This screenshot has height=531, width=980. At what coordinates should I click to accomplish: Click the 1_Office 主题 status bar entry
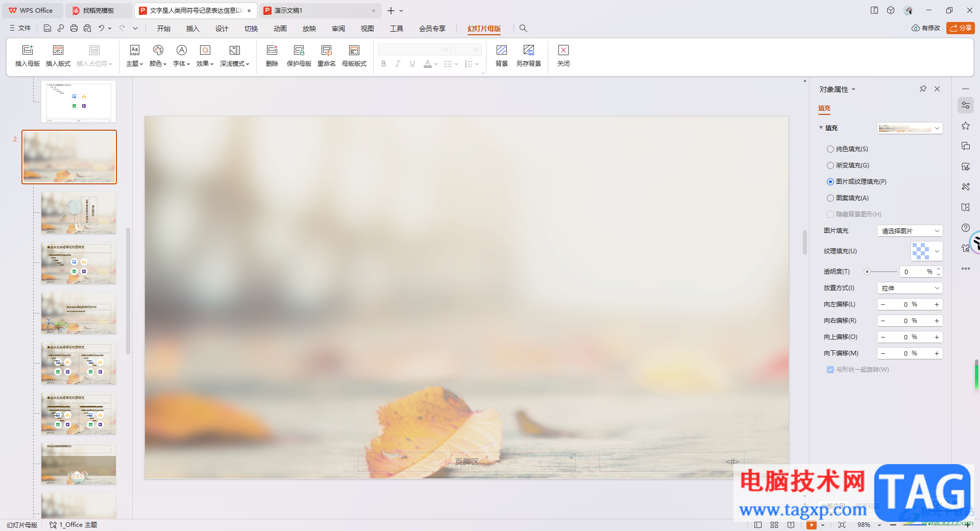[x=73, y=525]
